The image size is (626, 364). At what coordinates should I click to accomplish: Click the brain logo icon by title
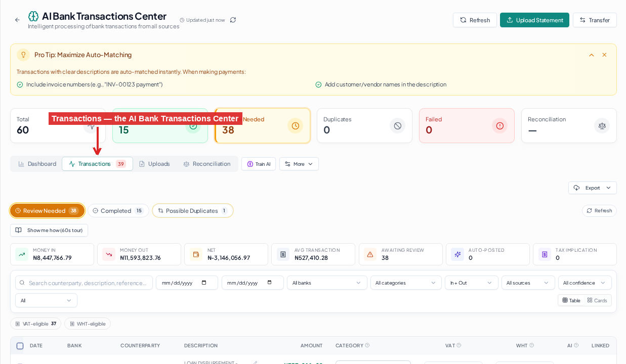pos(33,16)
